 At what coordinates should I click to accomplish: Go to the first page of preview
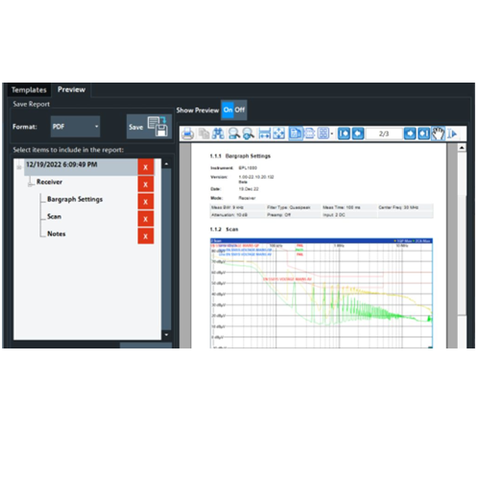(344, 134)
